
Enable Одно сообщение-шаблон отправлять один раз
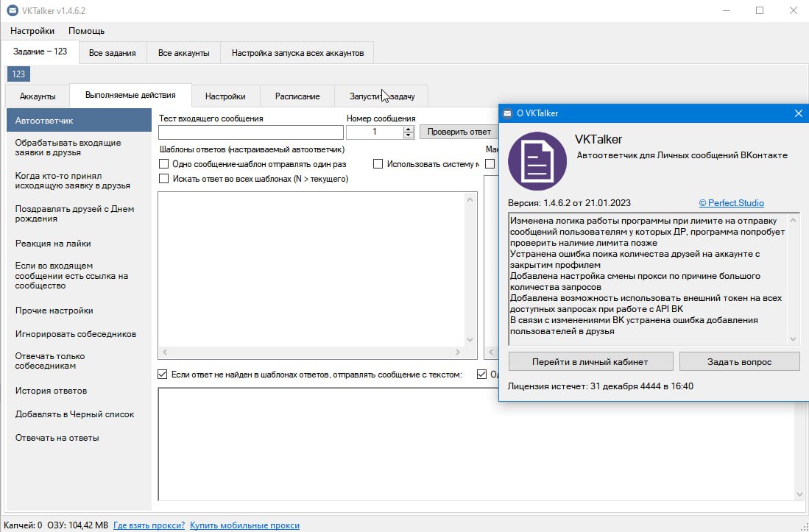(x=164, y=164)
